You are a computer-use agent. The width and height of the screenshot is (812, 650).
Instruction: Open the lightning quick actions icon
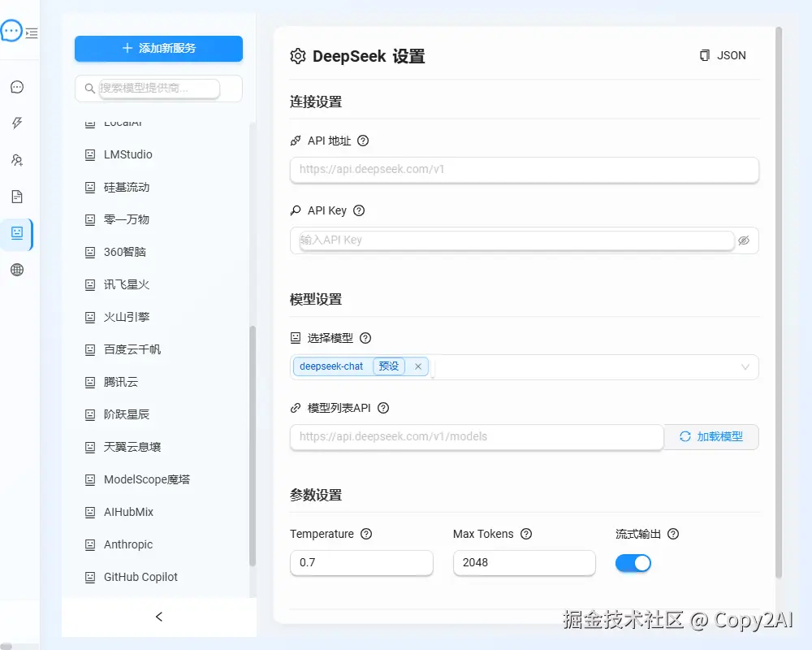[17, 123]
